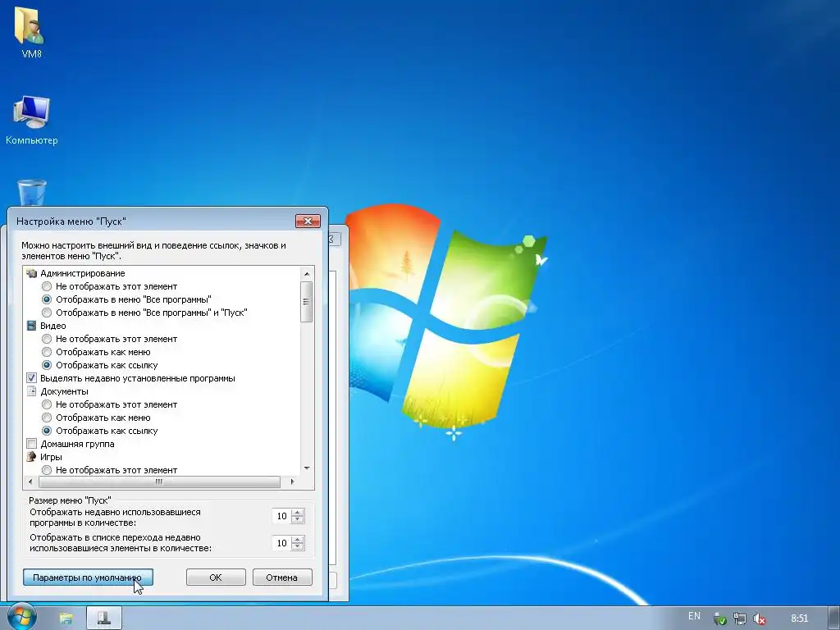Select Видео "Отображать как ссылку"
840x630 pixels.
point(47,365)
